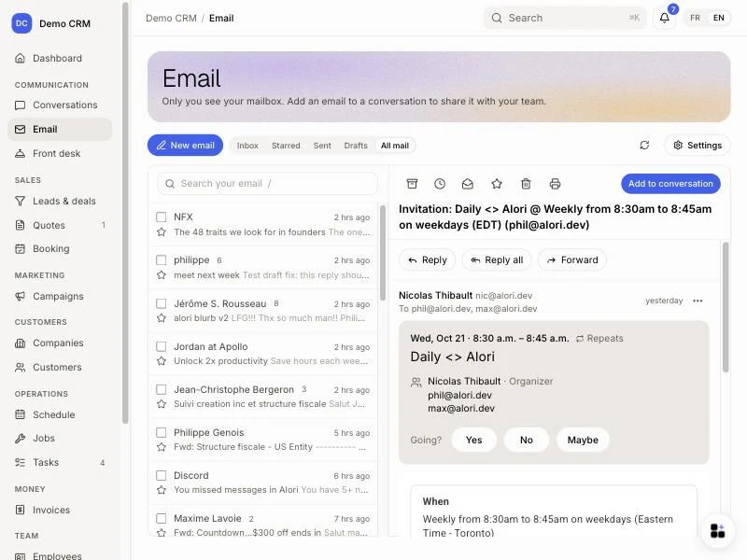Star the open invitation email
Image resolution: width=747 pixels, height=560 pixels.
(497, 184)
